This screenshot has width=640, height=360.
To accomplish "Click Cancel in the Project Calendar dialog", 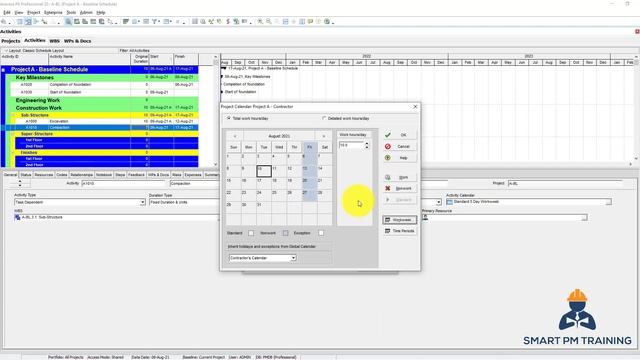I will (x=400, y=147).
